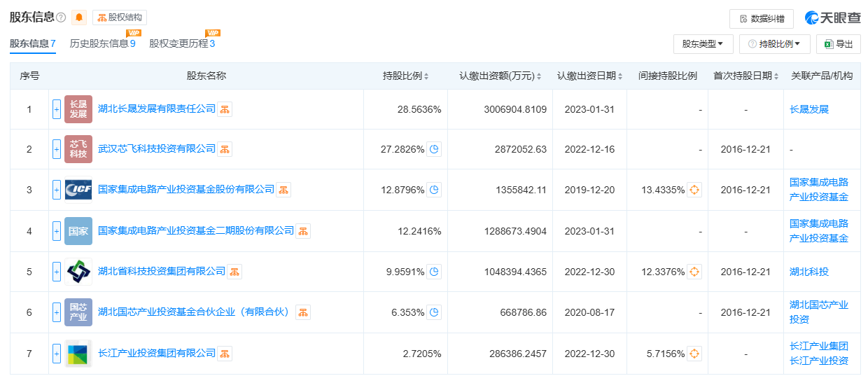Open equity structure icon for 武汉芯飞科技投资有限公司
The width and height of the screenshot is (868, 376).
point(224,149)
